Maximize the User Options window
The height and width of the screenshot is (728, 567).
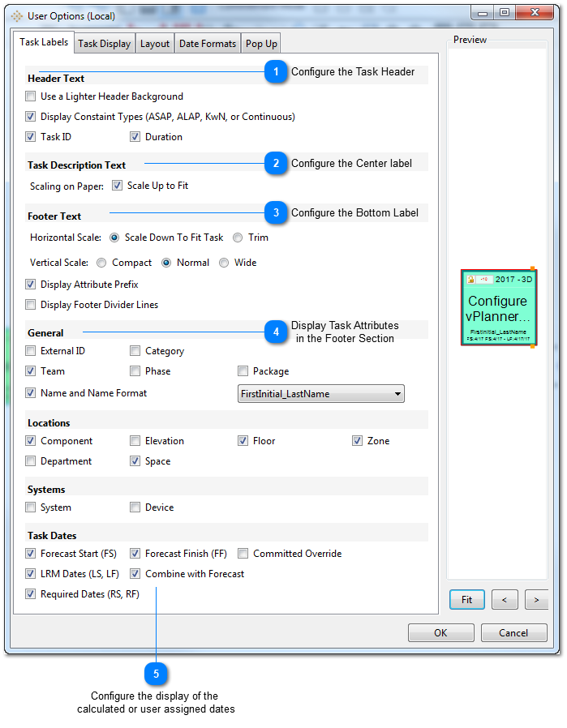505,12
